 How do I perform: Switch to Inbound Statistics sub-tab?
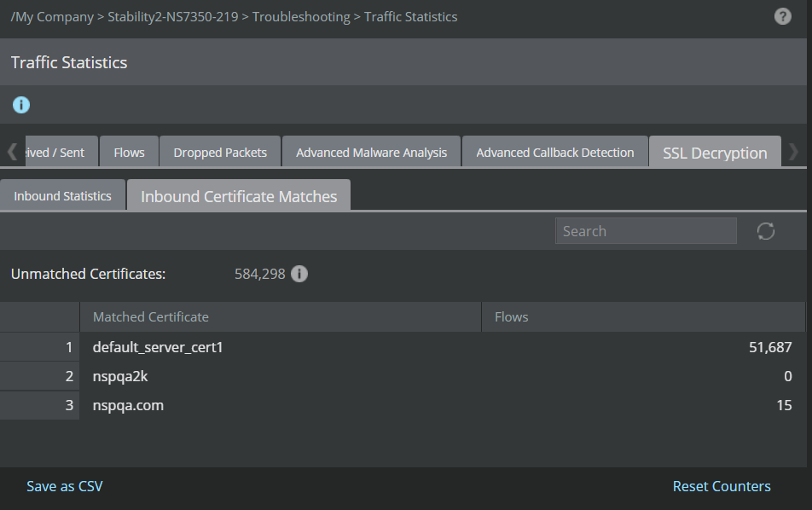pyautogui.click(x=62, y=195)
